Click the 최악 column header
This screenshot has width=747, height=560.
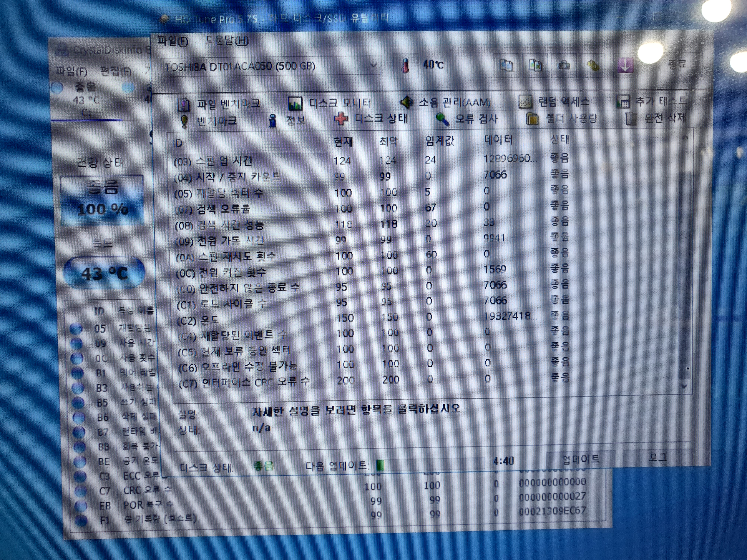click(x=388, y=141)
